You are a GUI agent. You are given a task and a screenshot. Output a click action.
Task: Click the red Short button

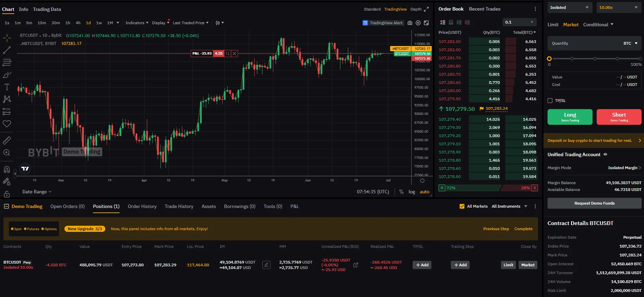(619, 117)
